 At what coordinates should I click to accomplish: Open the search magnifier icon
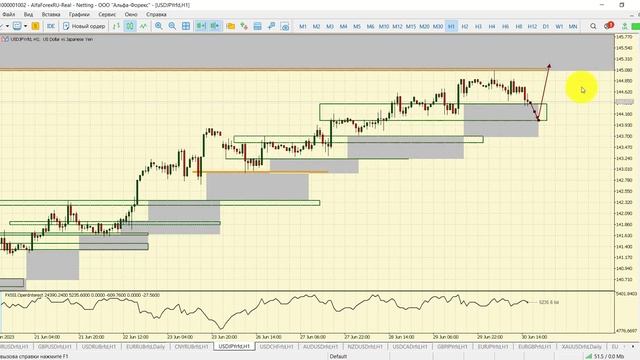click(x=593, y=26)
